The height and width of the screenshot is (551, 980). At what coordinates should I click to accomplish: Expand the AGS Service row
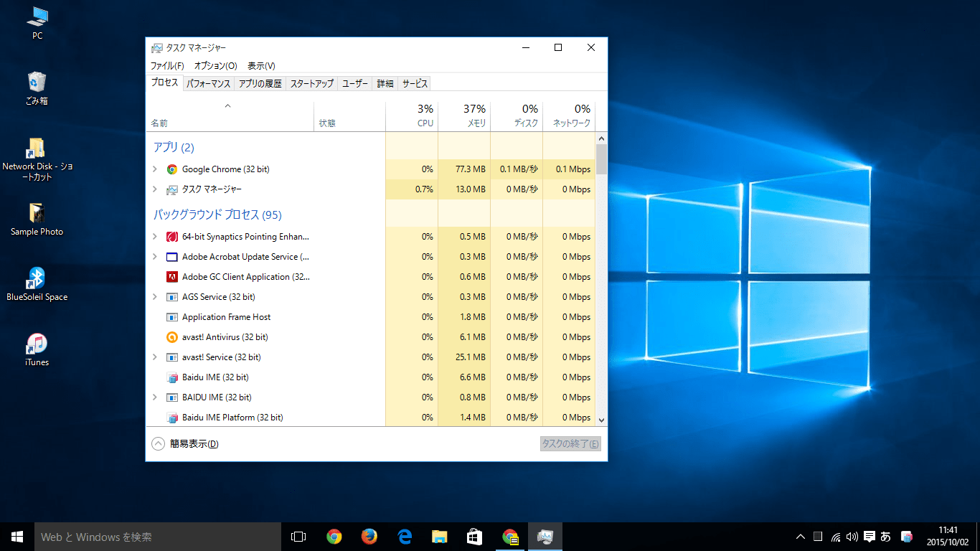(155, 297)
